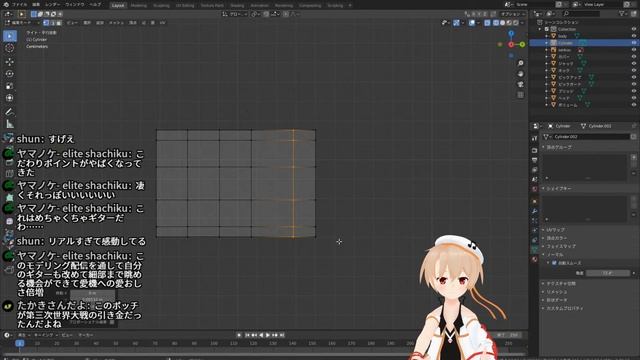Expand the カスタムプロパティ panel
Screen dimensions: 640x360
tap(543, 308)
